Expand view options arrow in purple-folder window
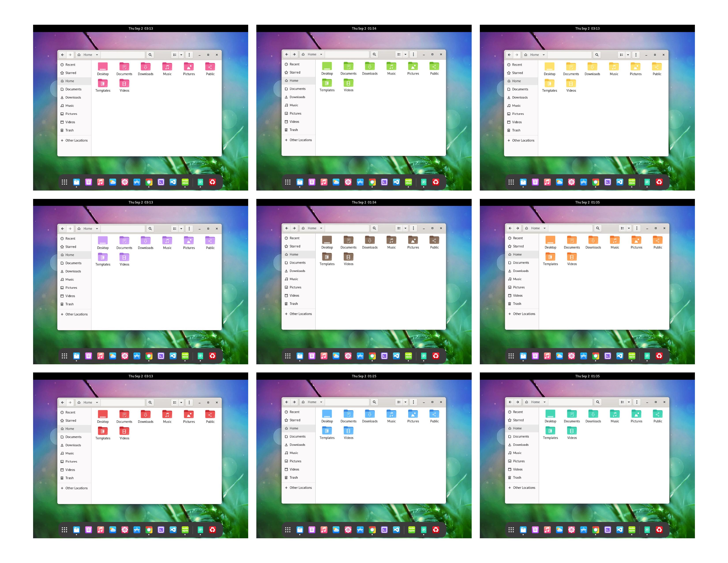This screenshot has width=728, height=563. [x=181, y=229]
